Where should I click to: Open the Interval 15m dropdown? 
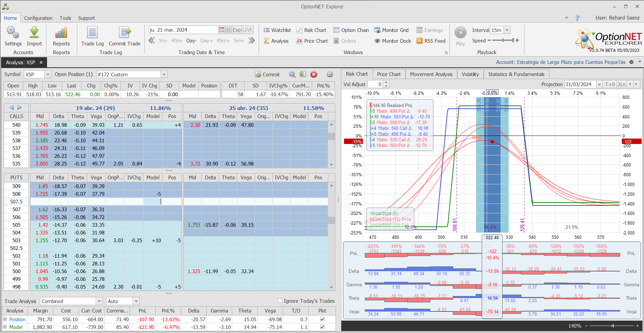coord(507,30)
